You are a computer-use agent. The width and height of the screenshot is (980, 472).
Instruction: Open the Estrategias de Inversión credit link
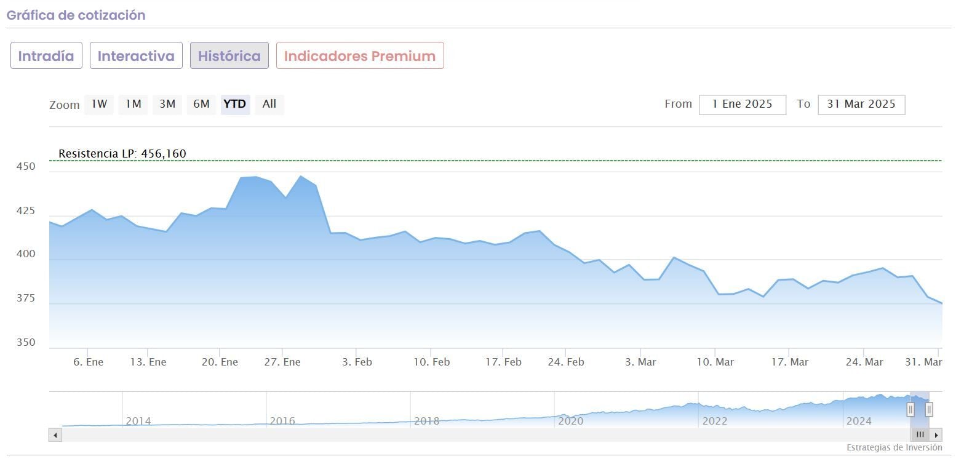coord(894,447)
